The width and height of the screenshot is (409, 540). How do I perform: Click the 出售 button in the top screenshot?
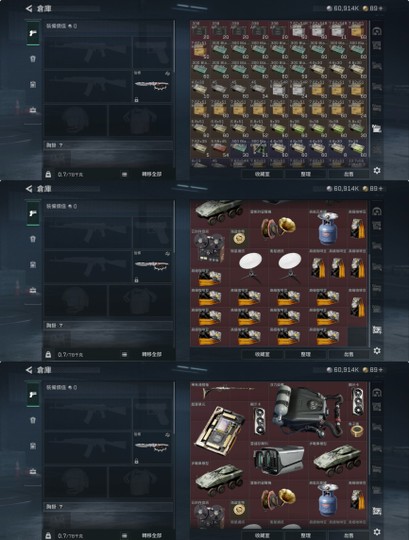click(348, 174)
